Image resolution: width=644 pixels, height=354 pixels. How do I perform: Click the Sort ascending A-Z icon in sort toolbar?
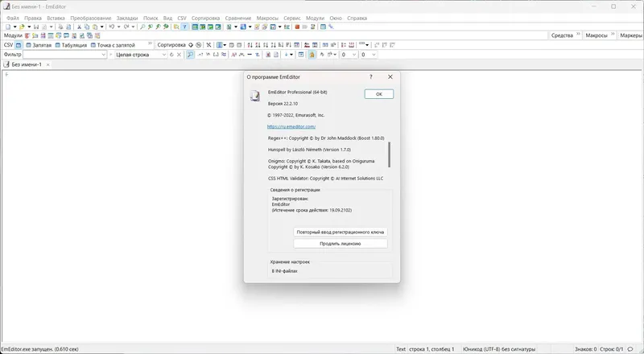[250, 45]
